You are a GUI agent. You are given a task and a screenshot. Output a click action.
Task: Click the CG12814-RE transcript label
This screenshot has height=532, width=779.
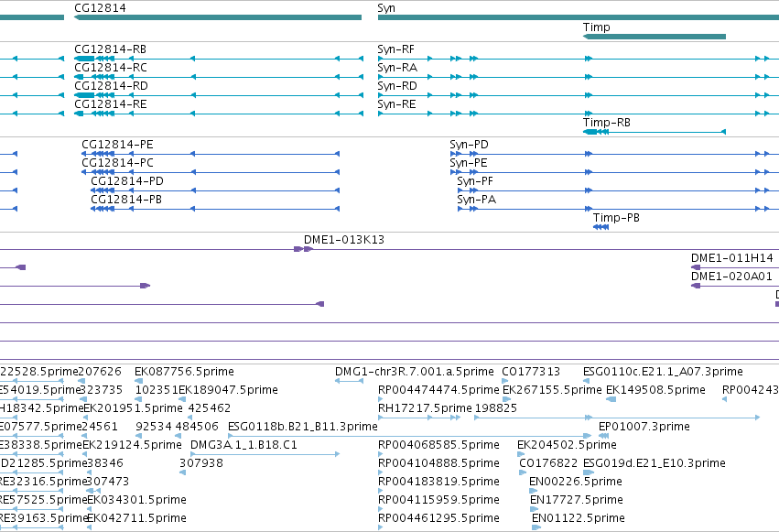(x=110, y=104)
